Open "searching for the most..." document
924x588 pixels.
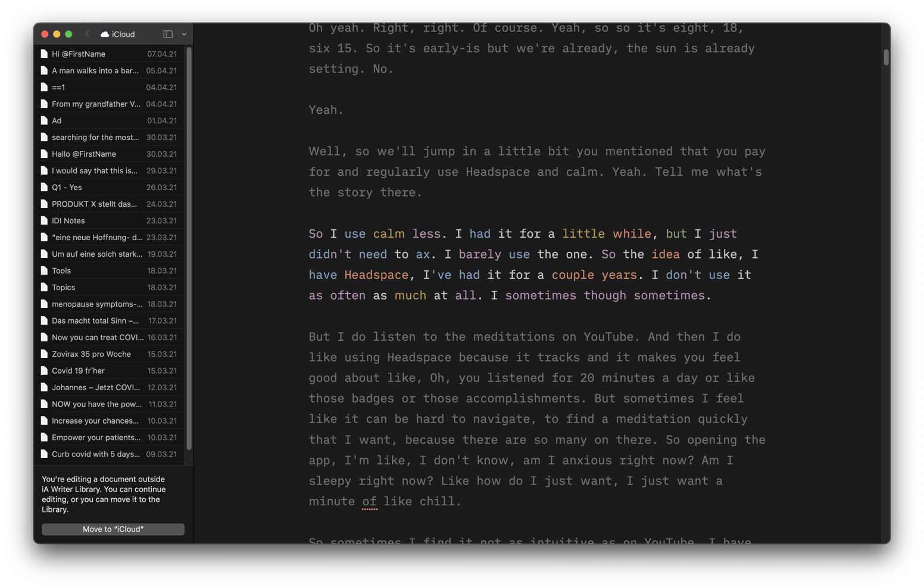[109, 137]
